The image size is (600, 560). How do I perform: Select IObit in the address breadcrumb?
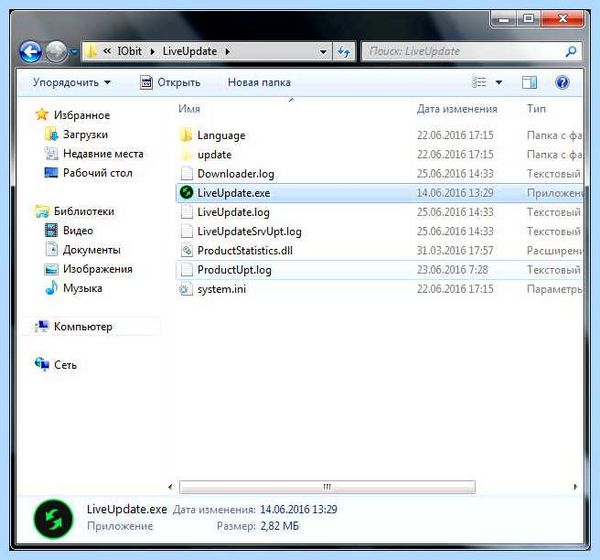coord(129,51)
